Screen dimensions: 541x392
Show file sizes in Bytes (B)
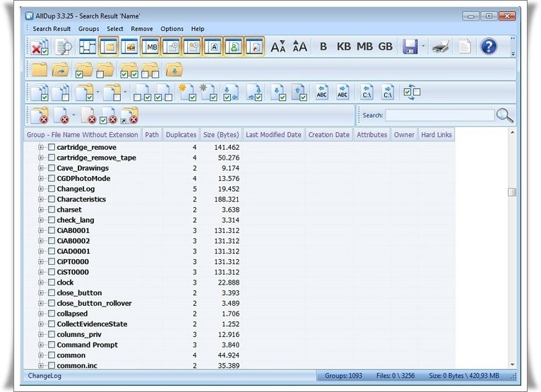(x=323, y=47)
